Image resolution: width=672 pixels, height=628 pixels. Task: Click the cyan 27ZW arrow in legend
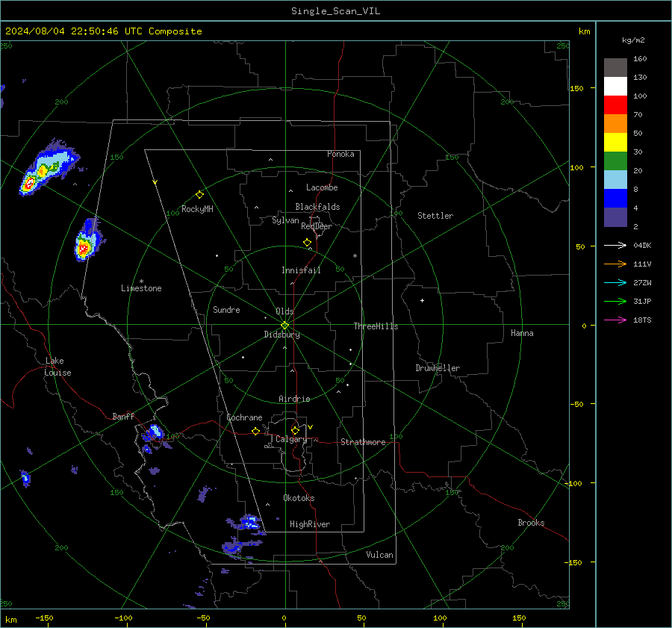(x=615, y=282)
